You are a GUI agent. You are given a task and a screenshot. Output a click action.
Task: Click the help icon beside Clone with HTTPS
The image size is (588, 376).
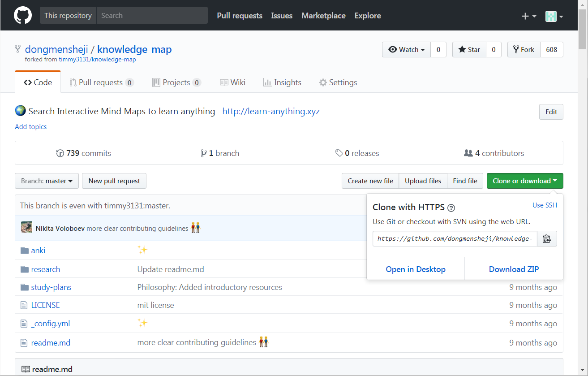[451, 207]
